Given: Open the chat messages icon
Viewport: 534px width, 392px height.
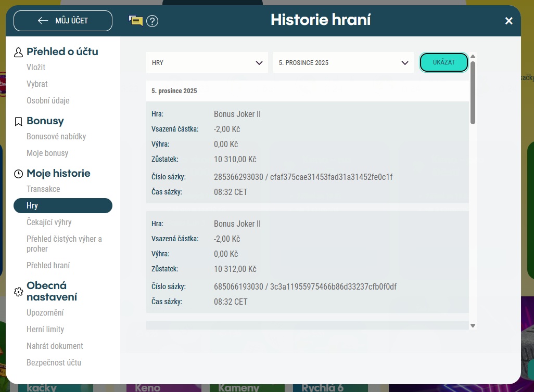Looking at the screenshot, I should pos(136,21).
